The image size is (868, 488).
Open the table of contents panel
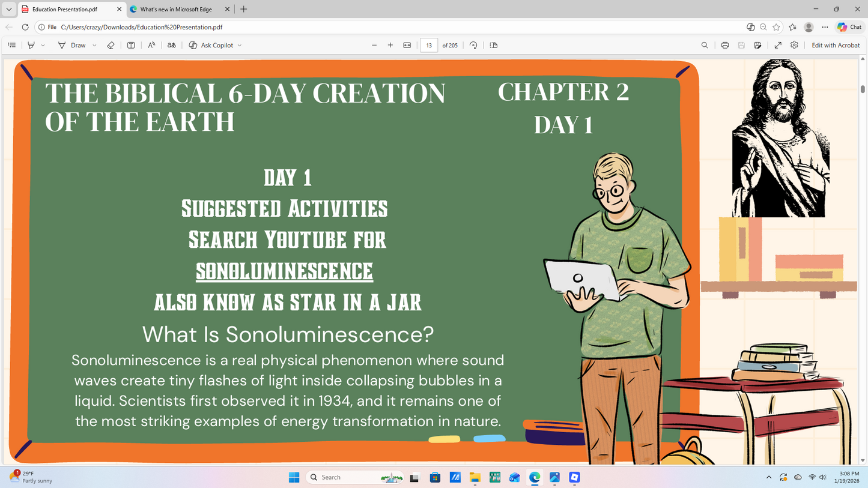coord(11,45)
